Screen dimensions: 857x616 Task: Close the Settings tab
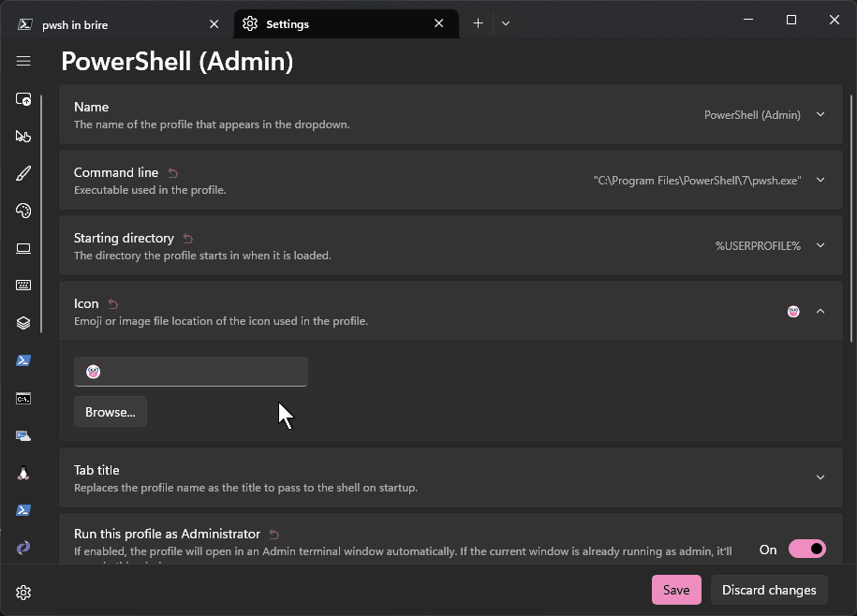[439, 23]
